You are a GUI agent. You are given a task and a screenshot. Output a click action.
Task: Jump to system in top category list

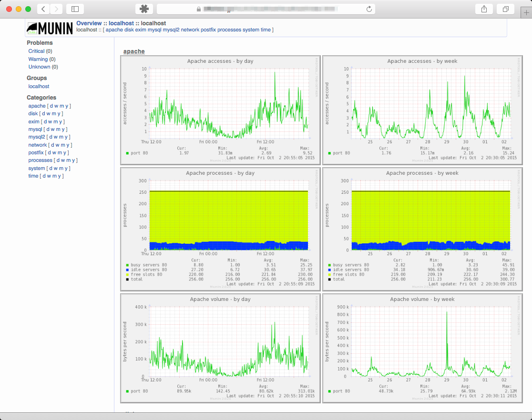click(x=251, y=30)
